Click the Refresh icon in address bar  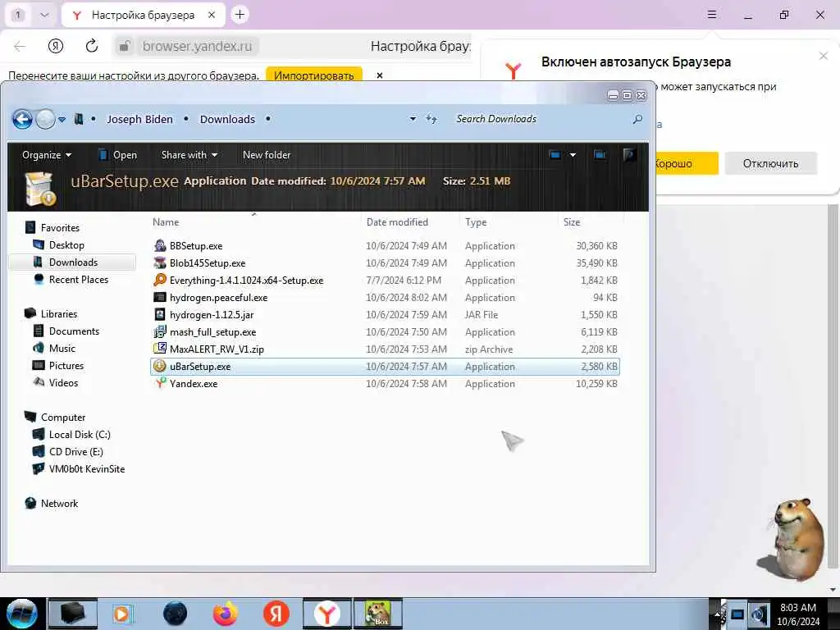point(431,119)
